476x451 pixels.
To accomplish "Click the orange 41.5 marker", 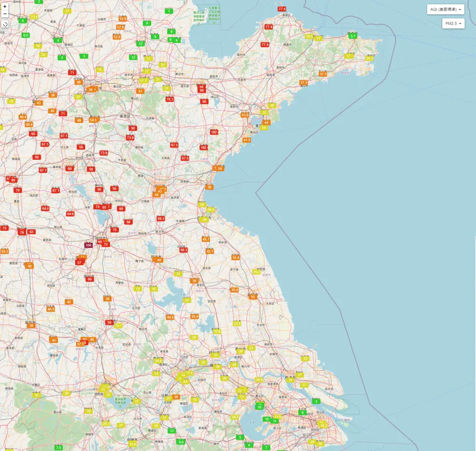I will coord(247,140).
